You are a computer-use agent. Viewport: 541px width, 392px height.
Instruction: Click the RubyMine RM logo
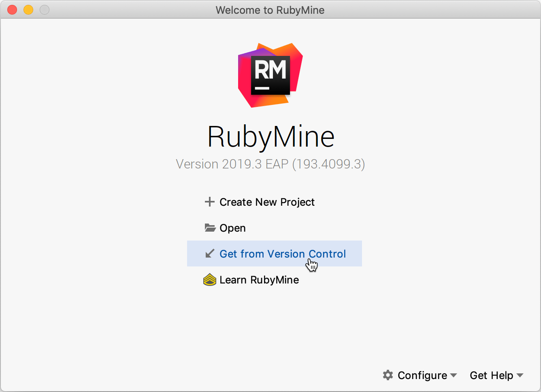pos(270,75)
